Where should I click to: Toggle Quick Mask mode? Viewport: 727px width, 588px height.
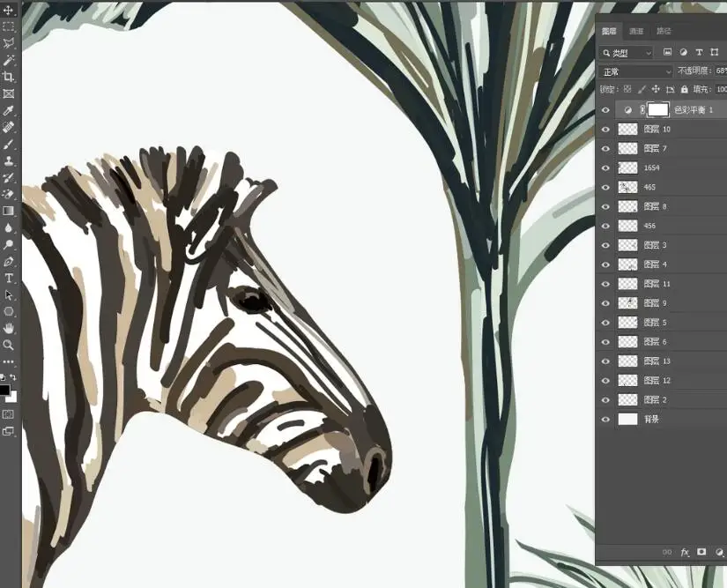[8, 414]
